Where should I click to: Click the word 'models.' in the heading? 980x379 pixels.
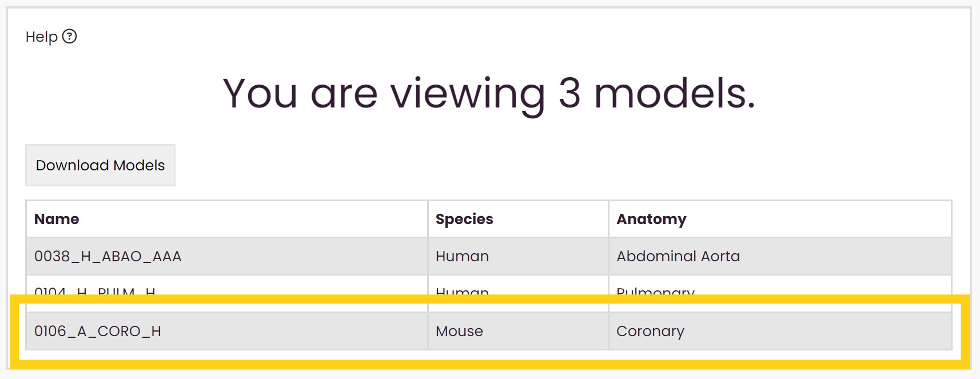pyautogui.click(x=675, y=92)
